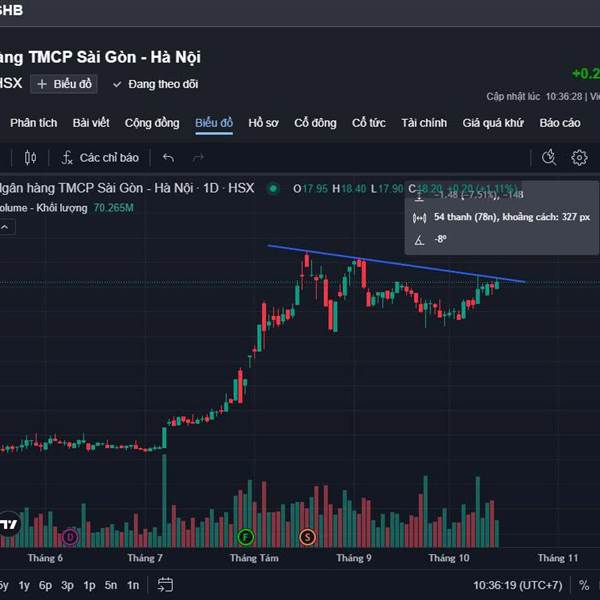Open chart settings gear icon
Screen dimensions: 600x600
pyautogui.click(x=579, y=157)
